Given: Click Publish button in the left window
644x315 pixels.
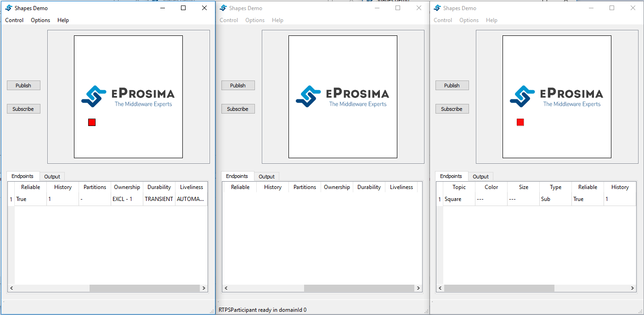Looking at the screenshot, I should 23,86.
